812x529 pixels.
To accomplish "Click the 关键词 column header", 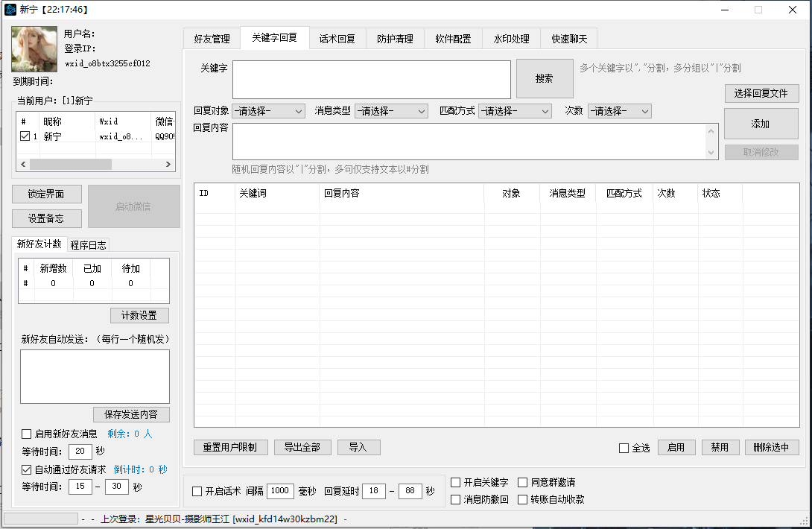I will pos(277,193).
